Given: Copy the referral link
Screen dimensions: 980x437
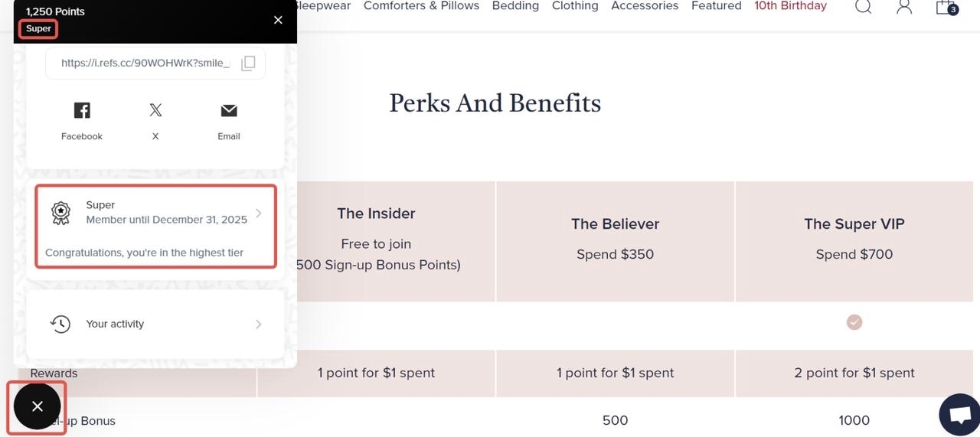Looking at the screenshot, I should click(x=248, y=64).
